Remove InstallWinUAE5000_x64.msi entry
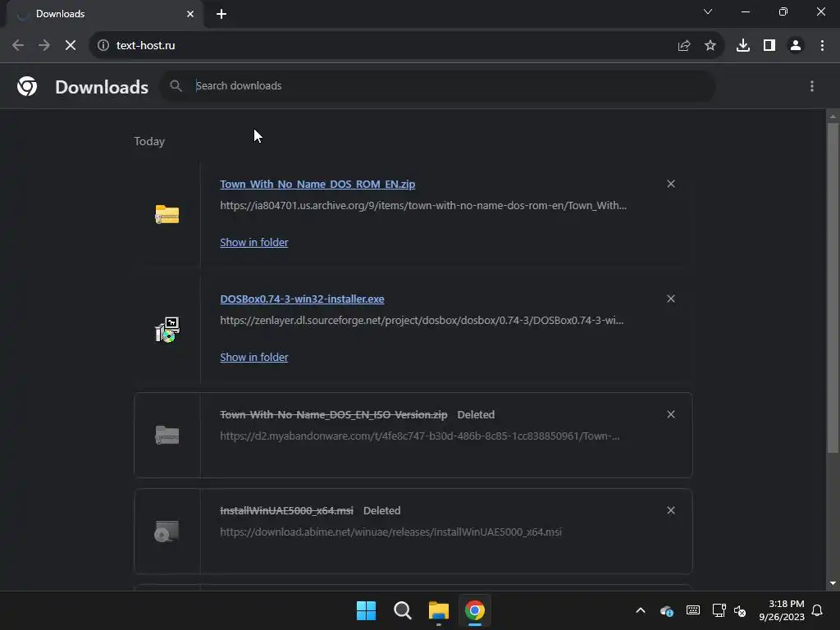The image size is (840, 630). (671, 510)
